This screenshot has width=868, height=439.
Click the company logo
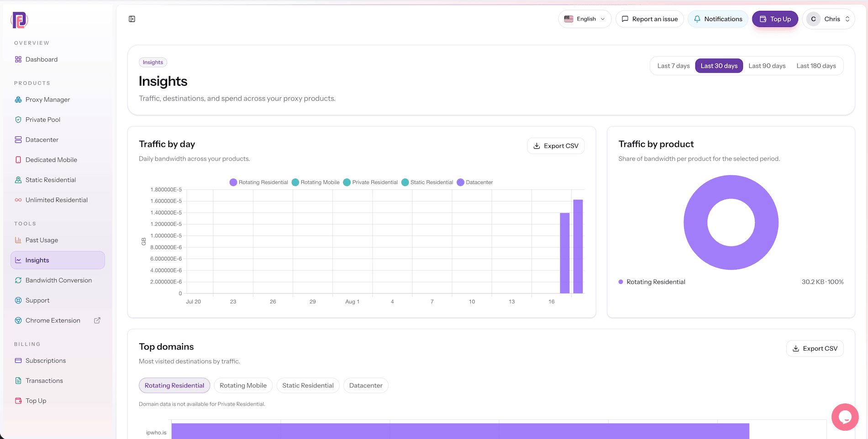(x=19, y=20)
